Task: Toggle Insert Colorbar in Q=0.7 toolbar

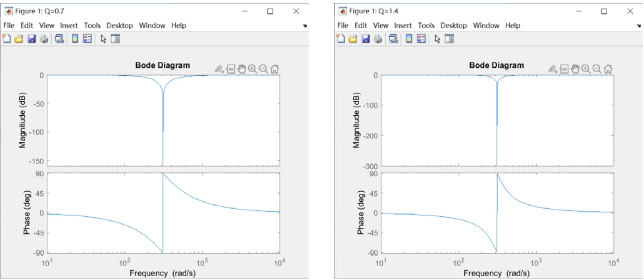Action: click(x=75, y=39)
